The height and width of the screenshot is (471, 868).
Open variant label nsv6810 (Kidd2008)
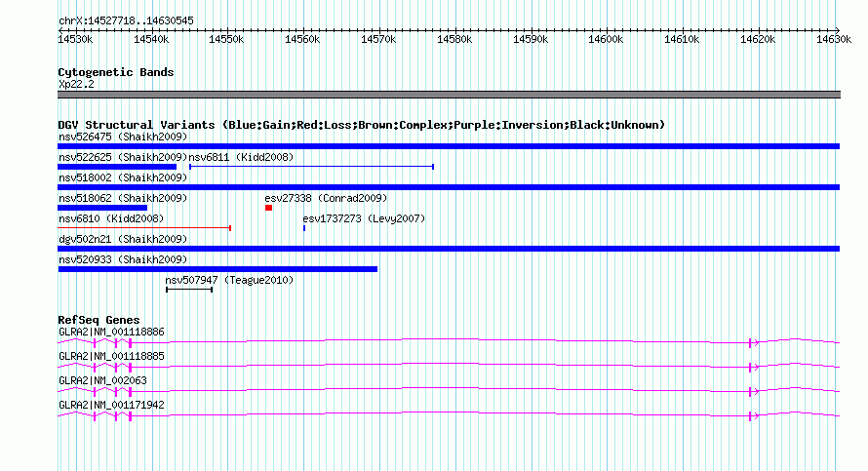[x=111, y=218]
